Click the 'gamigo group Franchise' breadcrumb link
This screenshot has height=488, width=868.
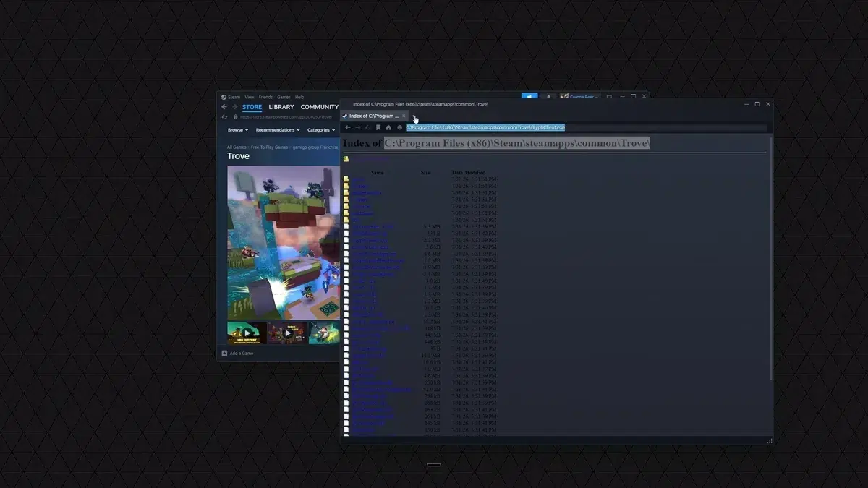pyautogui.click(x=315, y=147)
